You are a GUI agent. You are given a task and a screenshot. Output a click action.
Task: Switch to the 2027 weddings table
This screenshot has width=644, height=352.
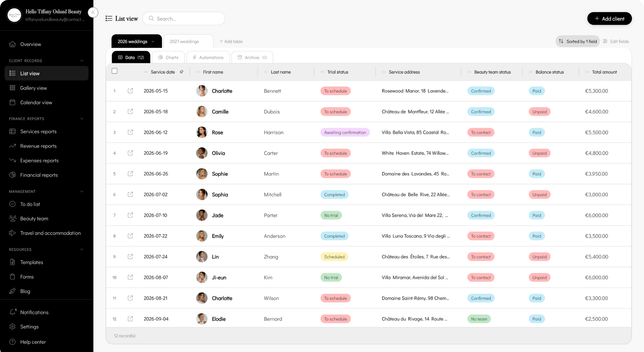tap(188, 41)
